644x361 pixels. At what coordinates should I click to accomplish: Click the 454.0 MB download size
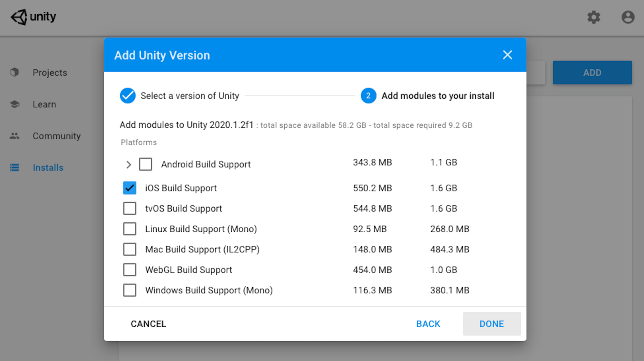pos(372,270)
